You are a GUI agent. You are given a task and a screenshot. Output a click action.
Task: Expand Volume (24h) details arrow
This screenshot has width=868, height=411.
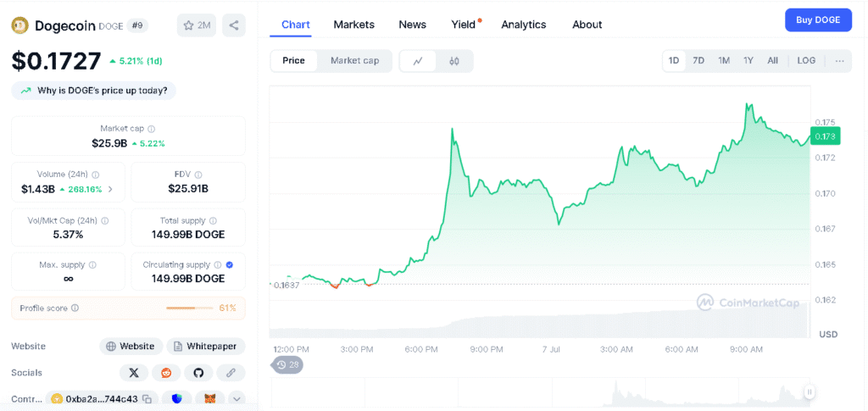coord(110,189)
